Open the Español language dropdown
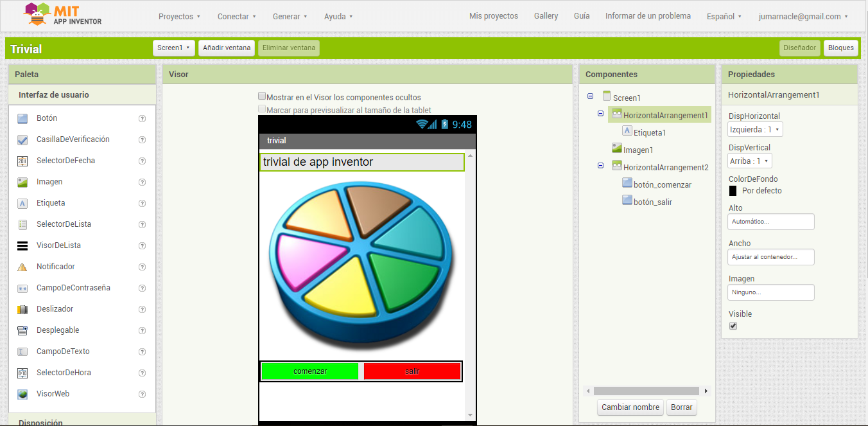 coord(724,17)
